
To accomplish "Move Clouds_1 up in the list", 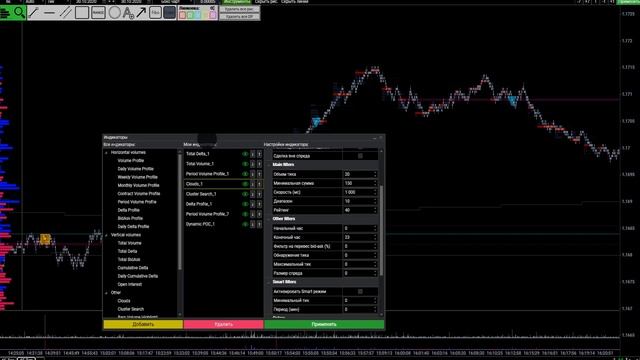I will 259,184.
